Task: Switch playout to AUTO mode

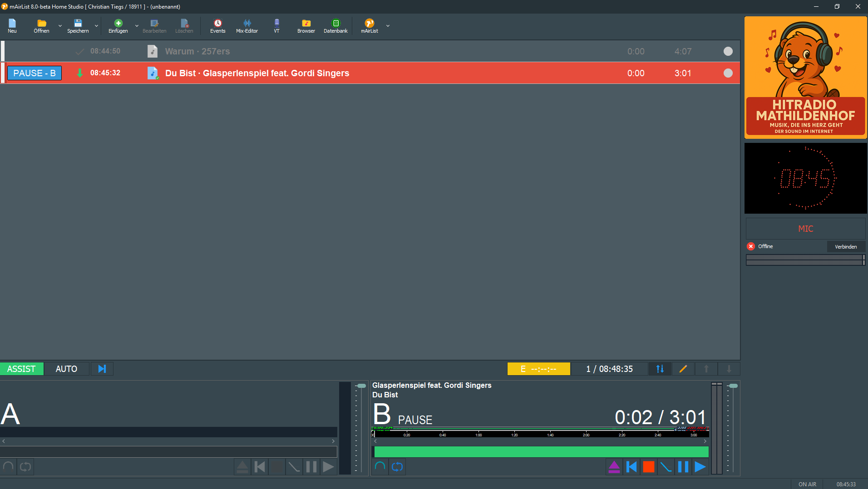Action: pos(66,369)
